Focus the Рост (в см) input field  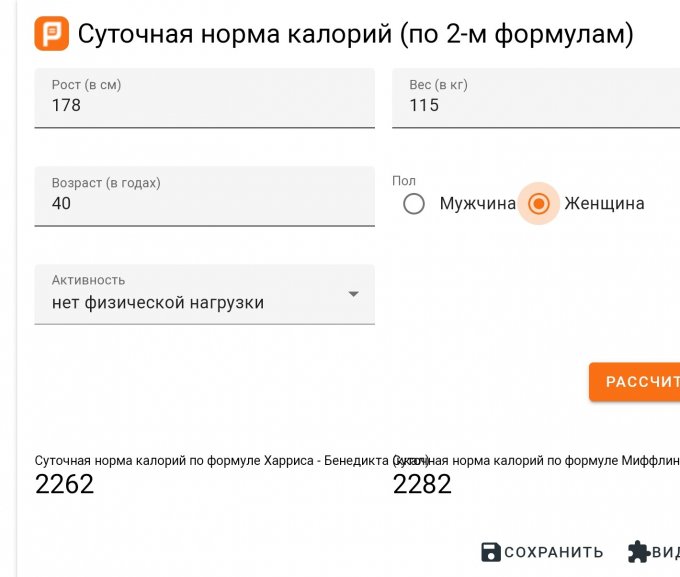(204, 105)
